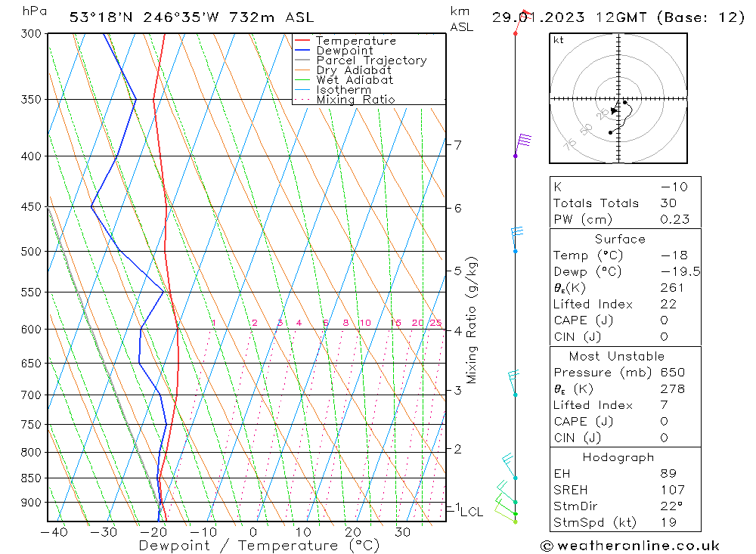Image resolution: width=756 pixels, height=554 pixels.
Task: Click the cyan wind barb at 850 hPa
Action: point(509,466)
